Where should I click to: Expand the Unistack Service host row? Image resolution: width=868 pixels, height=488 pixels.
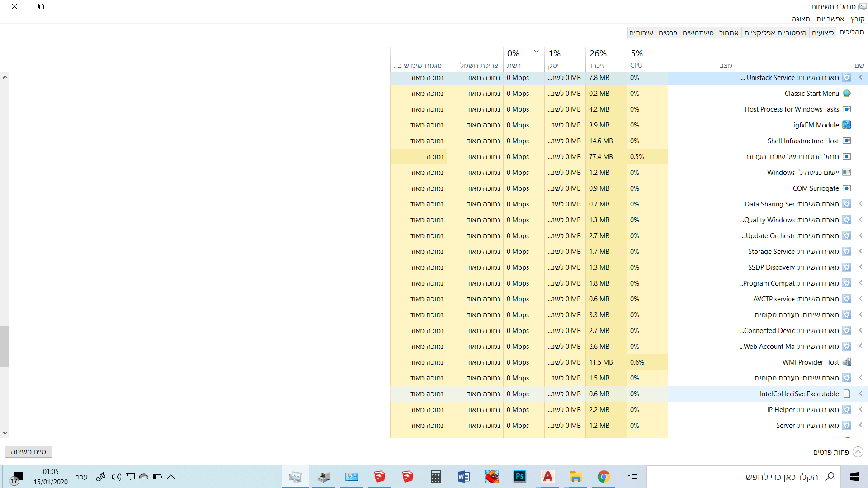[860, 78]
